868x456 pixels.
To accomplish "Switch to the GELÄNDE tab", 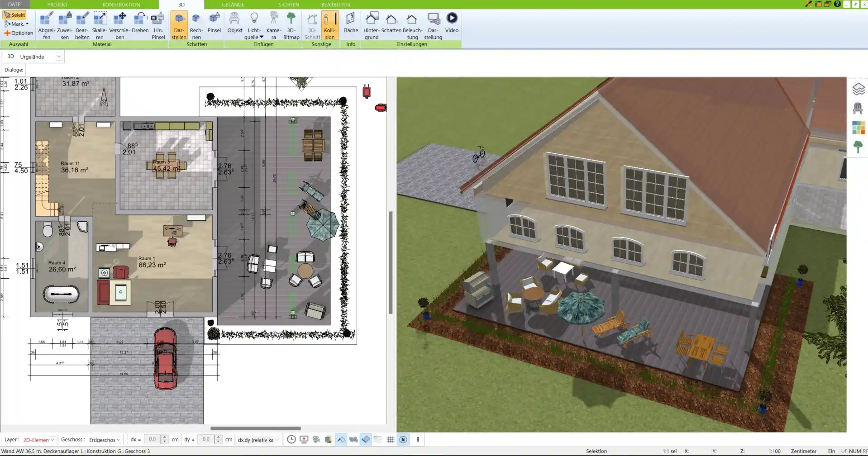I will [233, 5].
